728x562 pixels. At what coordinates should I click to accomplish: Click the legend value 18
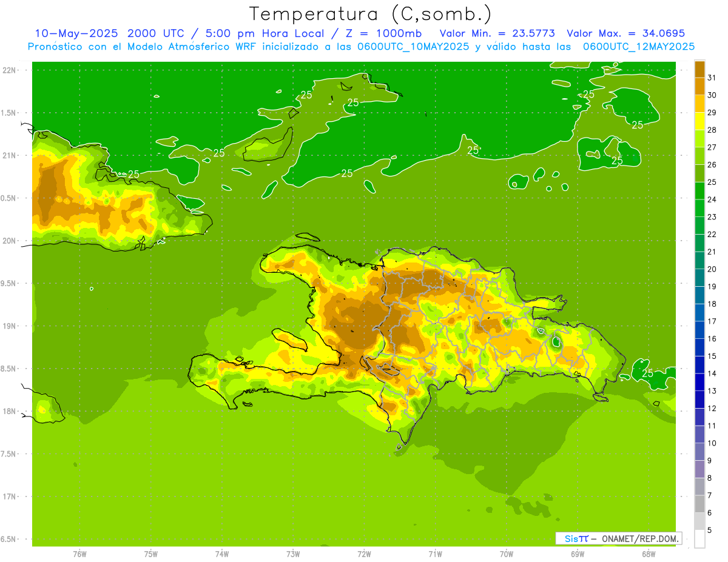[x=712, y=304]
